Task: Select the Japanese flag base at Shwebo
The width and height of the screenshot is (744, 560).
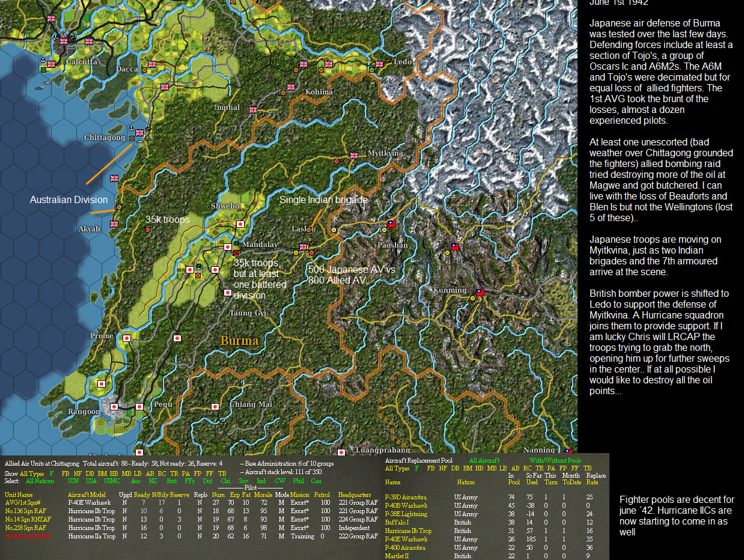Action: pos(240,224)
